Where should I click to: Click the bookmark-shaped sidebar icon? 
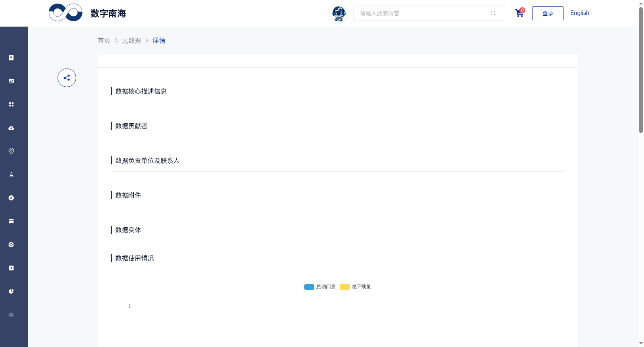11,221
